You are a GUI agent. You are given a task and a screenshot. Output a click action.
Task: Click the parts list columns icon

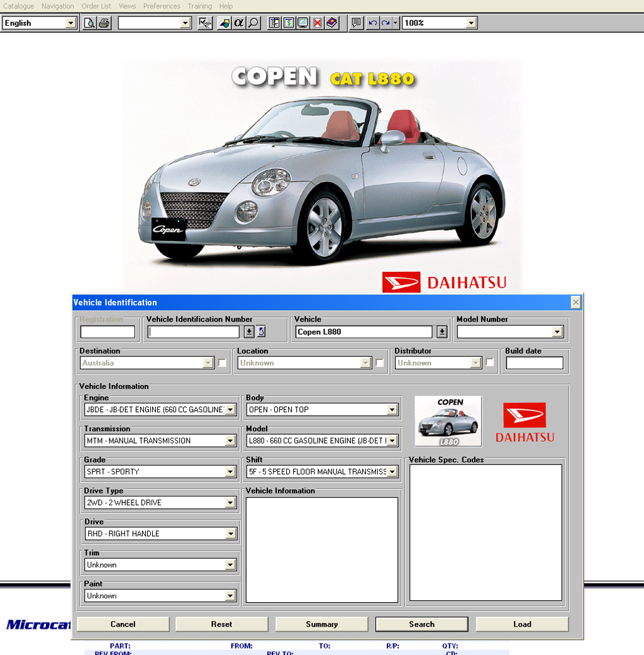(274, 23)
